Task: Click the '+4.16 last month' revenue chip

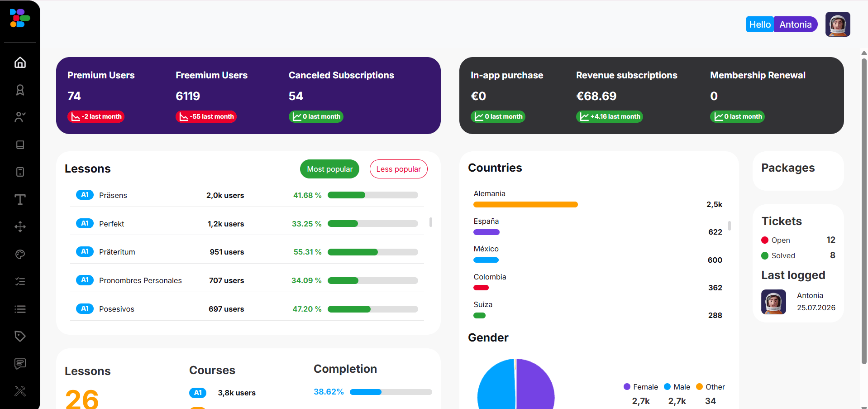Action: click(610, 116)
